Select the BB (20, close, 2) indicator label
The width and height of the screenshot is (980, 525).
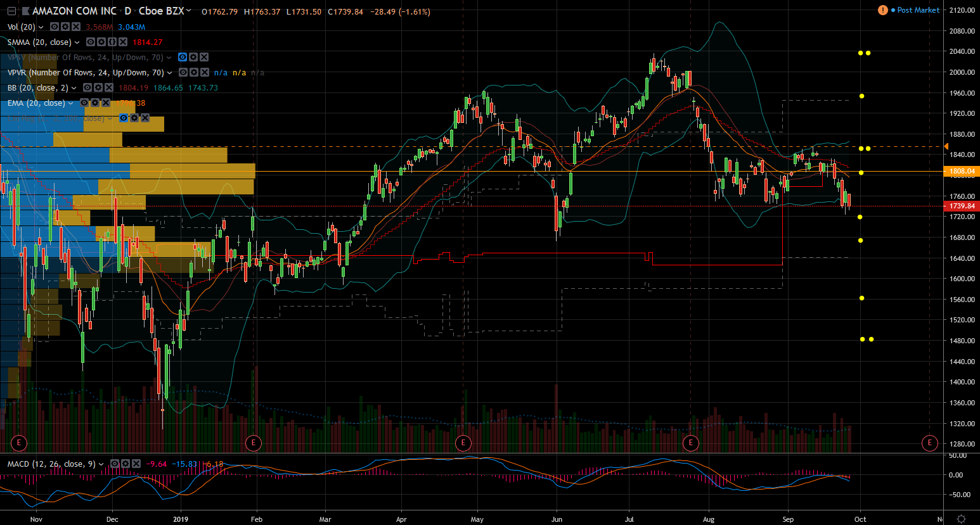tap(38, 88)
